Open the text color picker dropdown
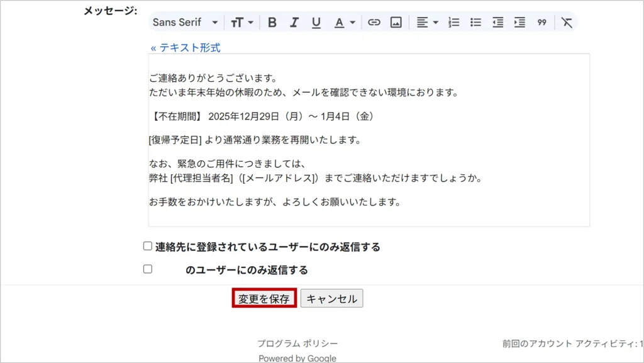 (x=344, y=23)
